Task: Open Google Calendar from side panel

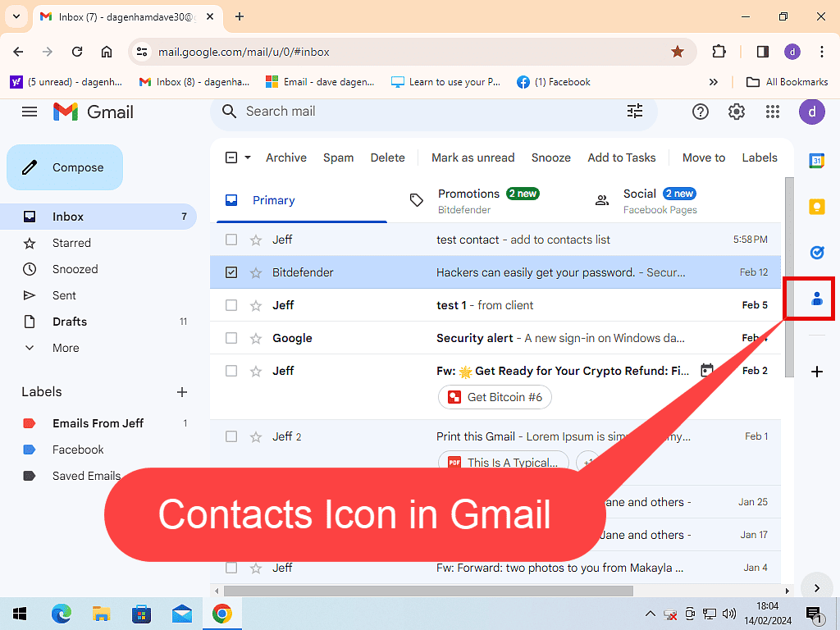Action: coord(816,161)
